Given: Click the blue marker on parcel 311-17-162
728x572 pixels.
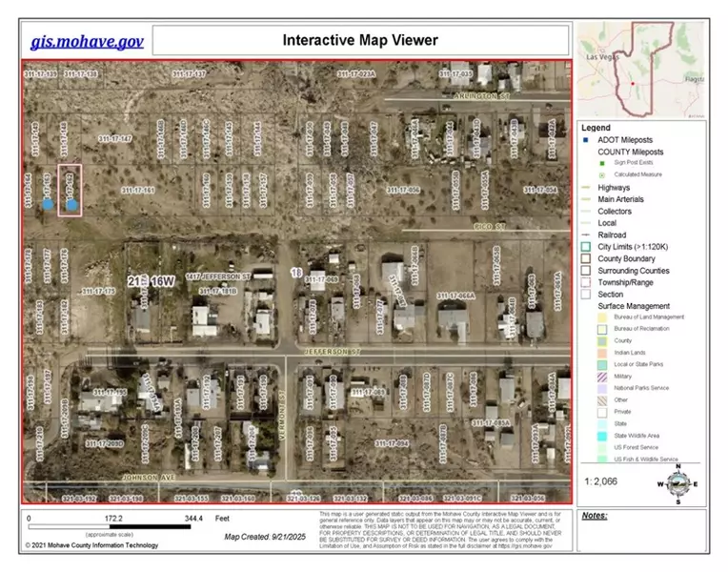Looking at the screenshot, I should [x=71, y=203].
